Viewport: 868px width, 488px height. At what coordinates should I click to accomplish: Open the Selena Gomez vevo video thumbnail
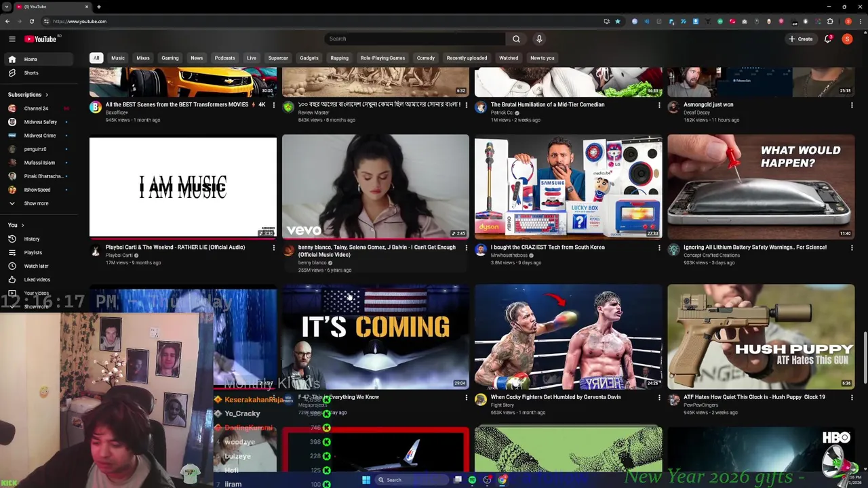coord(376,187)
